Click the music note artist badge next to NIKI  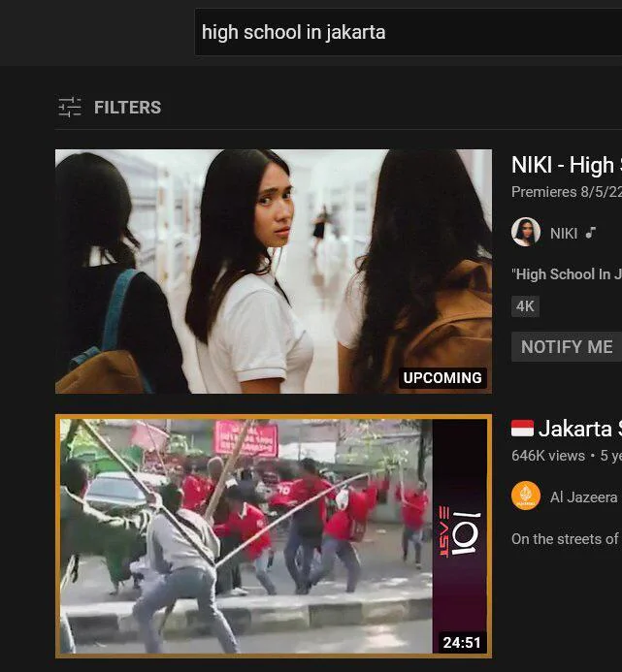pyautogui.click(x=591, y=233)
